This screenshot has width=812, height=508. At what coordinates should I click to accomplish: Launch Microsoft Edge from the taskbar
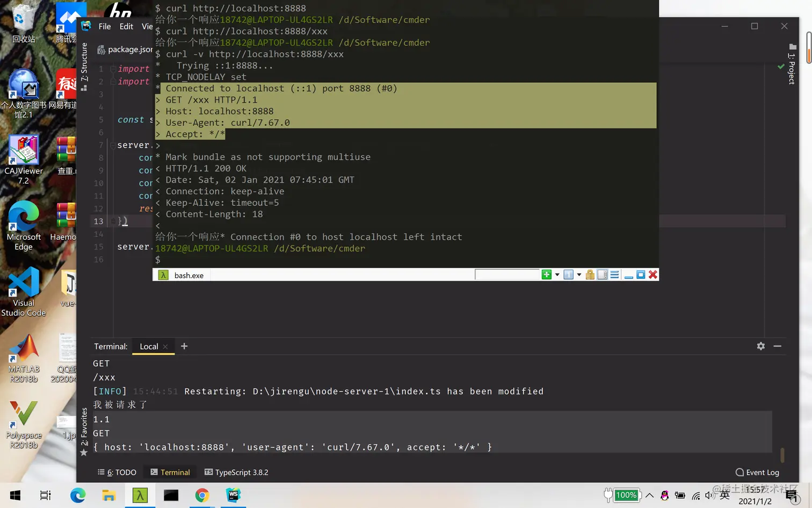pos(78,495)
